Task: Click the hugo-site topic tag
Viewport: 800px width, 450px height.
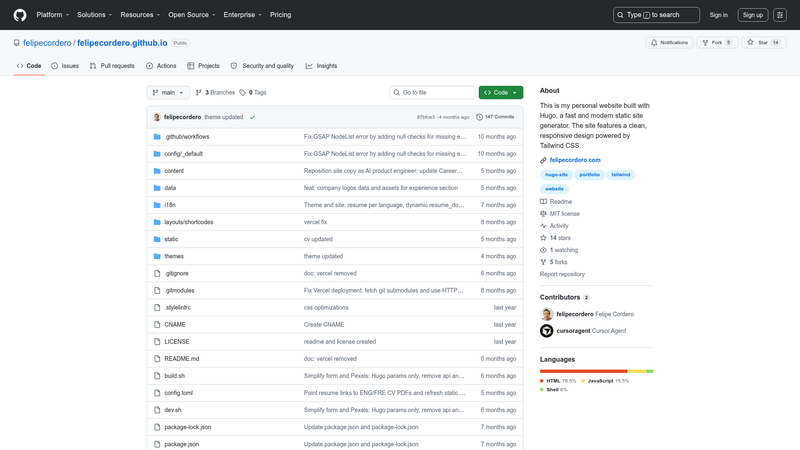Action: click(x=556, y=174)
